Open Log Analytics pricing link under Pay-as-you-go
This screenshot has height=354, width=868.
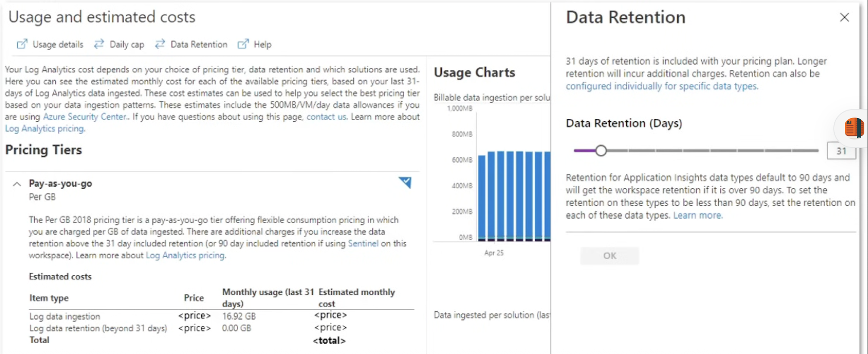[x=185, y=255]
